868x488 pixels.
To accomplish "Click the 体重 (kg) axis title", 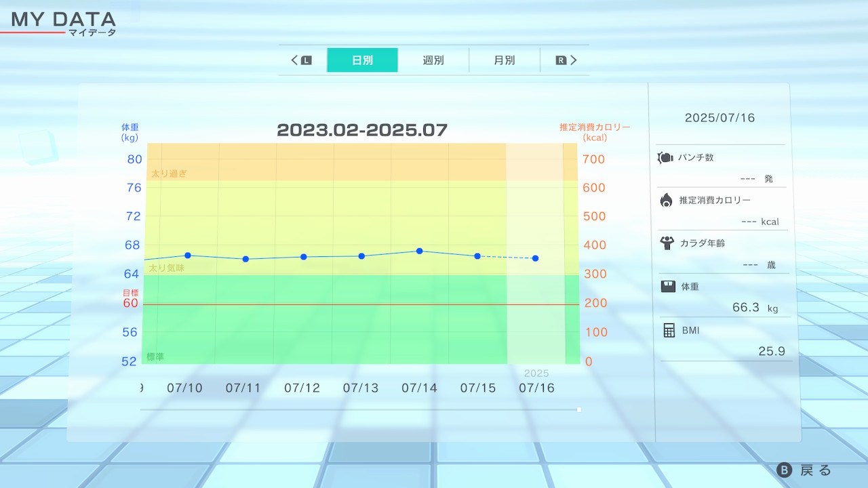I will point(130,132).
